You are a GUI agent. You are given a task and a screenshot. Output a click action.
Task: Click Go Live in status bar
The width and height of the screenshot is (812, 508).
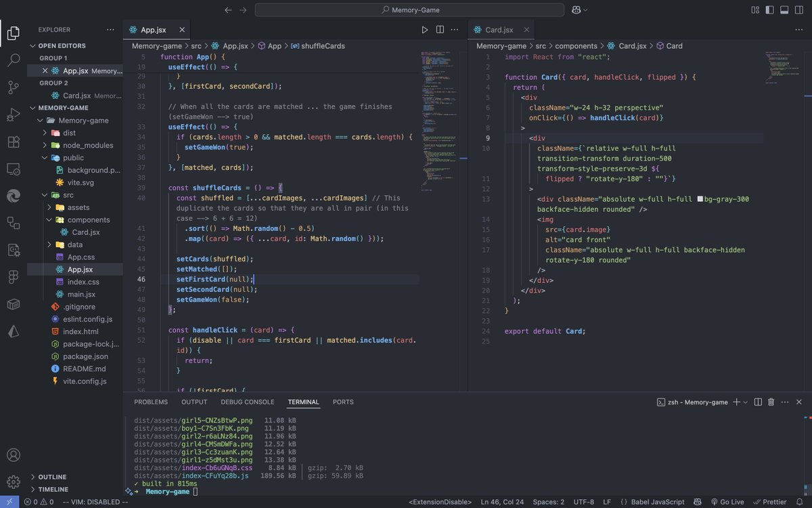click(x=727, y=502)
